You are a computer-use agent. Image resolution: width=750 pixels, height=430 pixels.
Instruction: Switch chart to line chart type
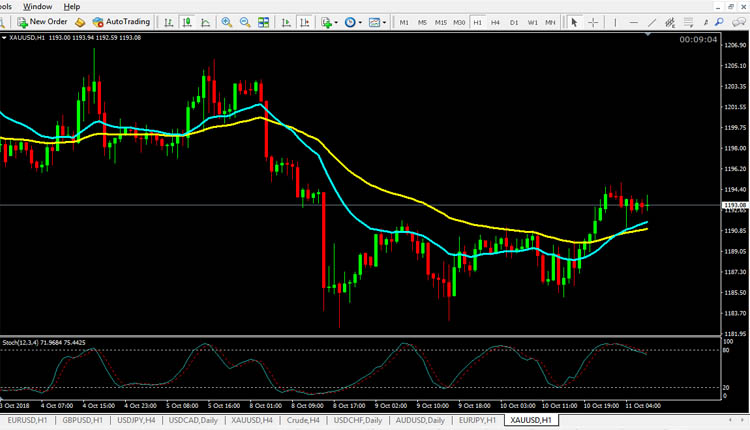(206, 22)
